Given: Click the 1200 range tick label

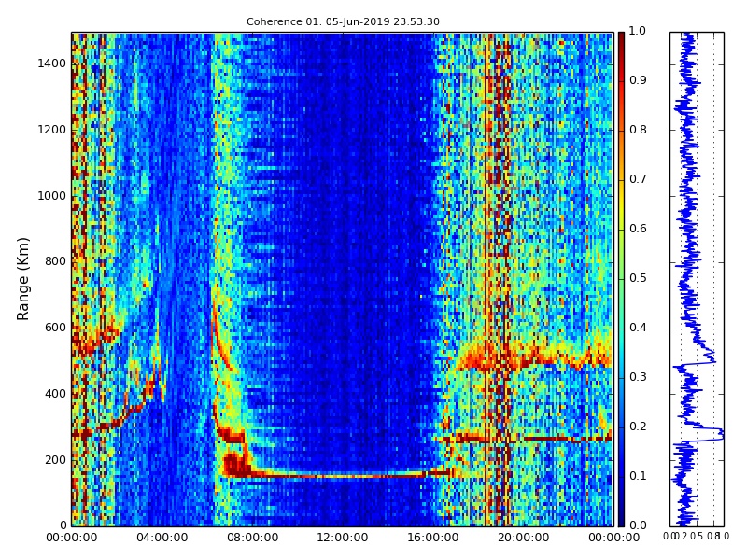Looking at the screenshot, I should [x=52, y=130].
